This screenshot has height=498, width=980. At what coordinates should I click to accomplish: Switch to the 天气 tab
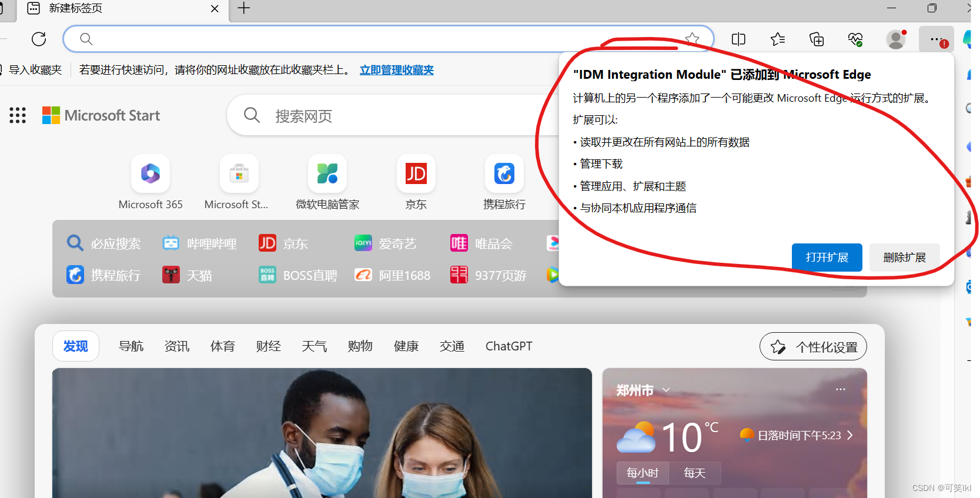(315, 346)
